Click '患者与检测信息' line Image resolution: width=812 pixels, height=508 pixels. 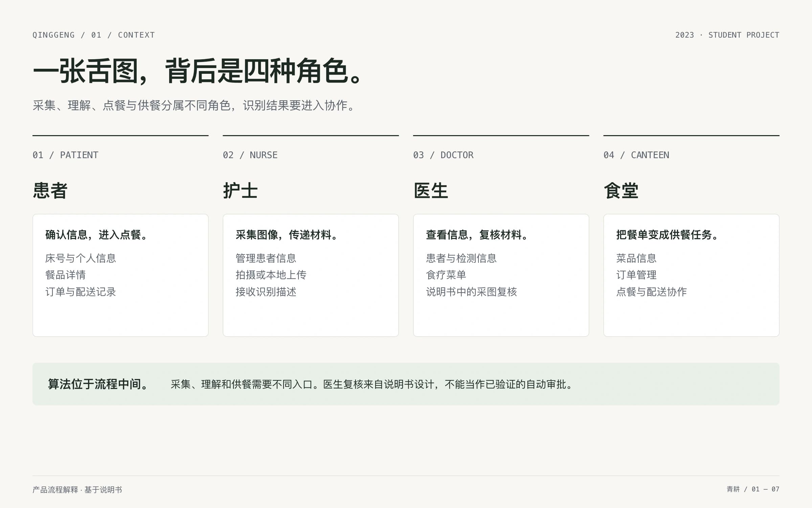(461, 258)
